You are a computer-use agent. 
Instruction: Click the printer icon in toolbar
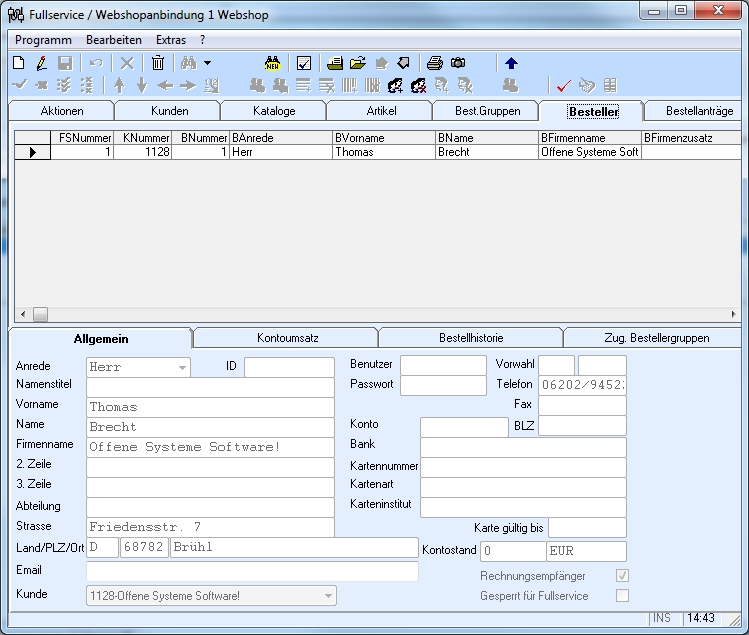click(435, 63)
